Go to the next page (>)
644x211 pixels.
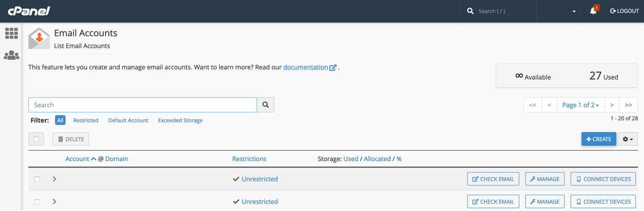click(612, 105)
